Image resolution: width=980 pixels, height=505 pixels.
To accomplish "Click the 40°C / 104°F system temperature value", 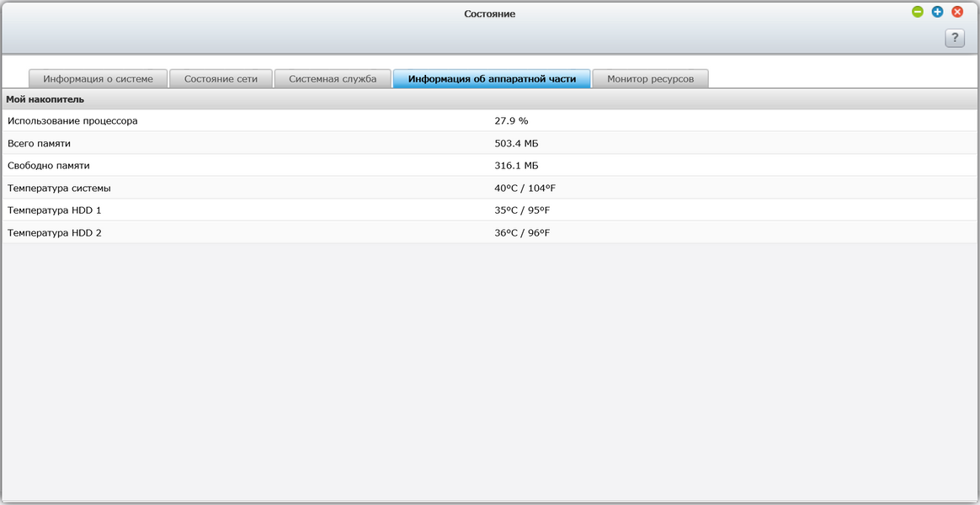I will 525,188.
